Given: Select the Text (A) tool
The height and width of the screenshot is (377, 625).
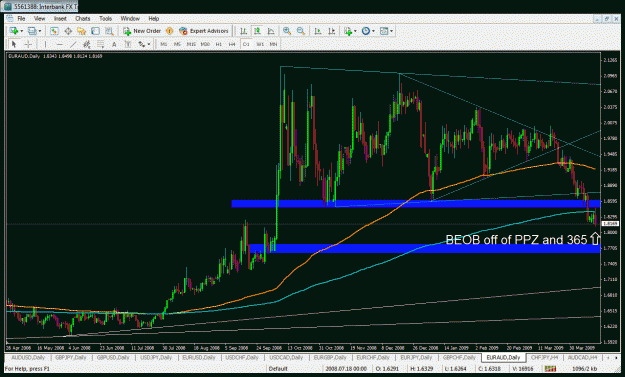Looking at the screenshot, I should click(x=114, y=44).
